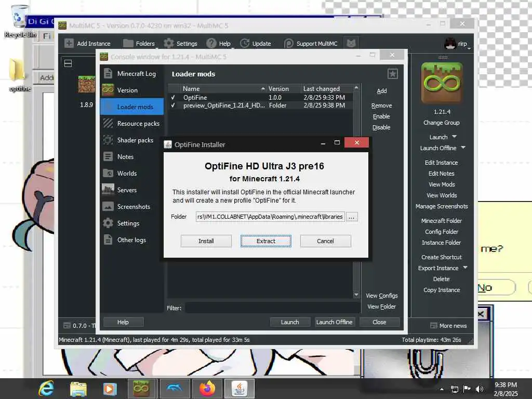
Task: Click the Add Instance plus icon
Action: click(x=69, y=43)
